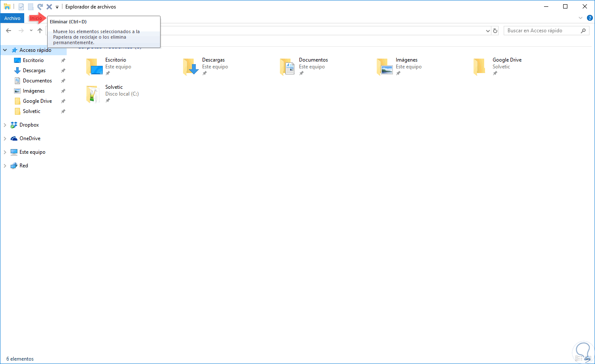Select the Imágenes folder icon in main pane
595x364 pixels.
(x=385, y=67)
